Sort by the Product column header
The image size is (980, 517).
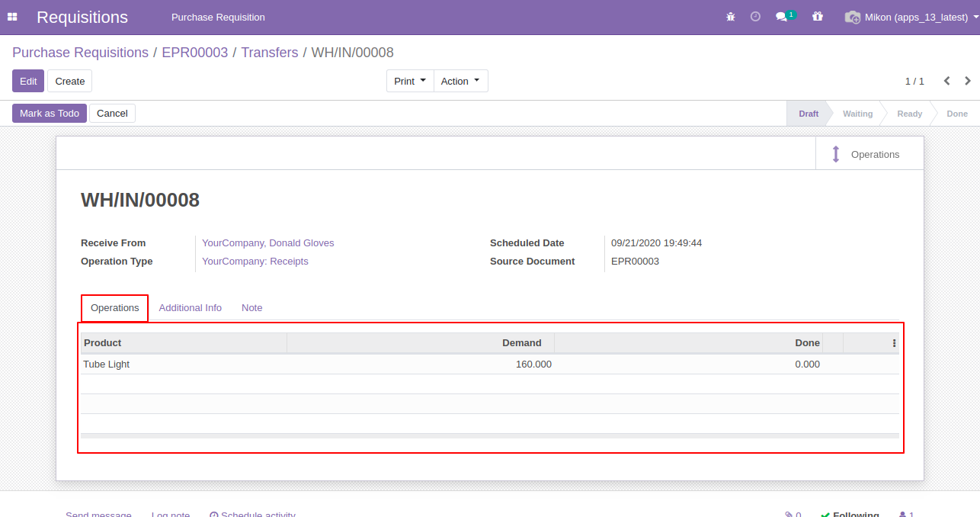(x=183, y=343)
